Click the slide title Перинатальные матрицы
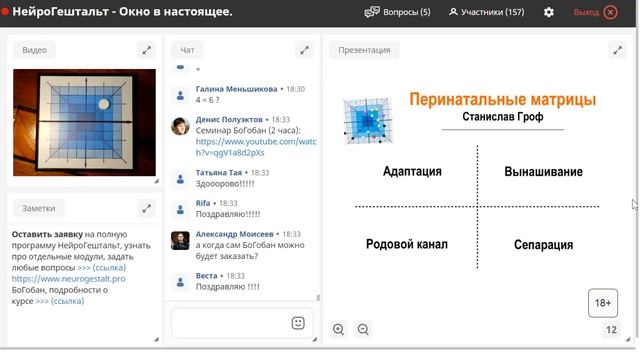This screenshot has width=640, height=360. (502, 99)
